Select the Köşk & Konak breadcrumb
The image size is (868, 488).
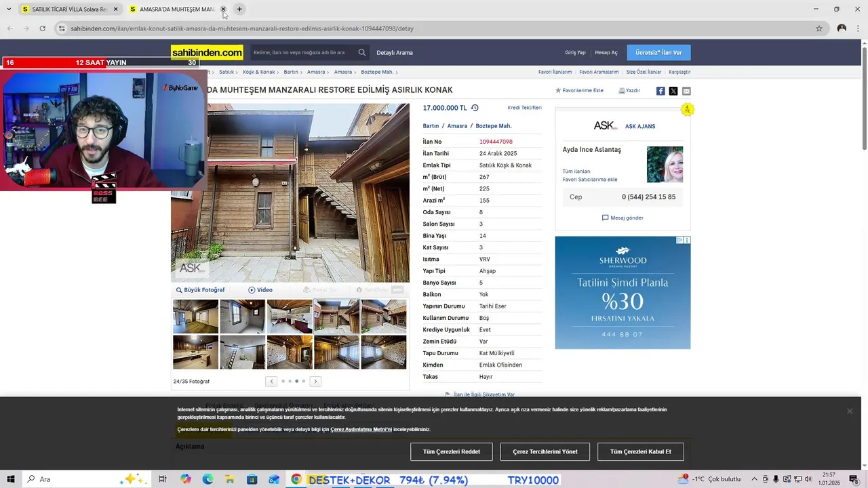point(258,72)
